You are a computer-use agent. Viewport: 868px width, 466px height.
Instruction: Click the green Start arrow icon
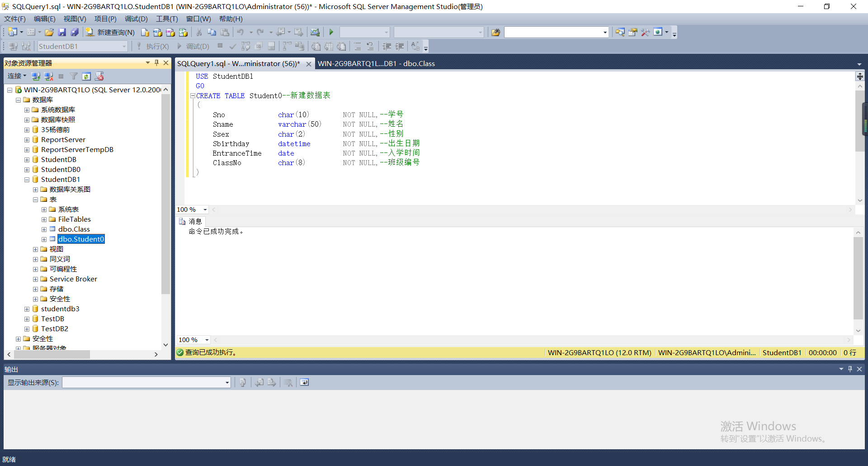click(x=331, y=32)
